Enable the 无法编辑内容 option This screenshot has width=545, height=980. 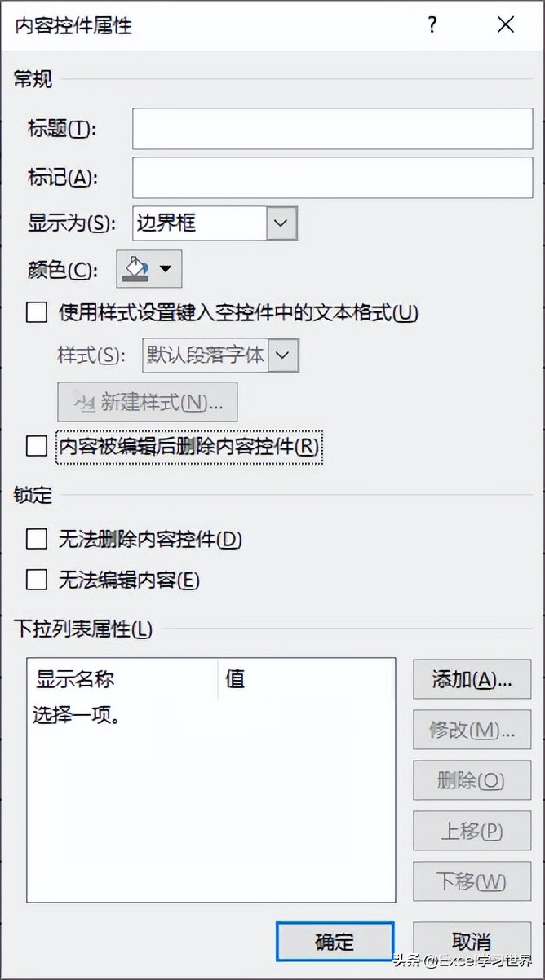(x=37, y=580)
